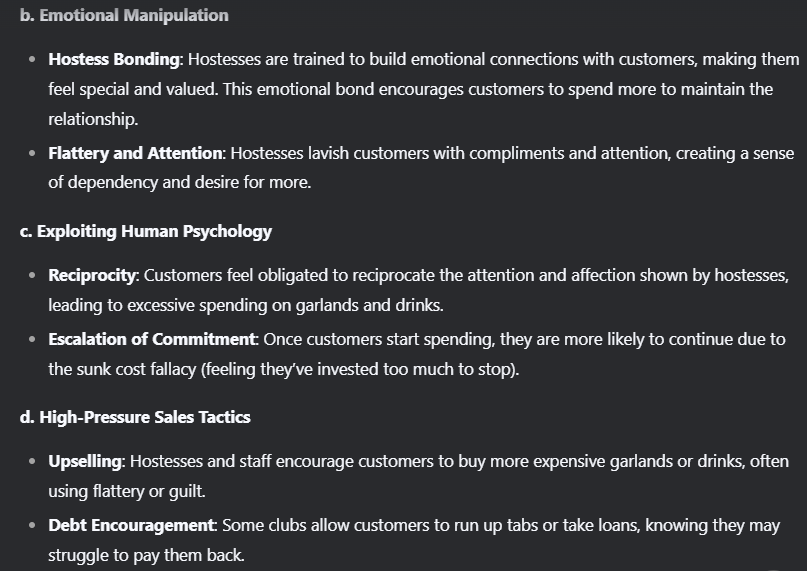This screenshot has height=571, width=807.
Task: Click the bold "Debt Encouragement" term
Action: pos(131,525)
